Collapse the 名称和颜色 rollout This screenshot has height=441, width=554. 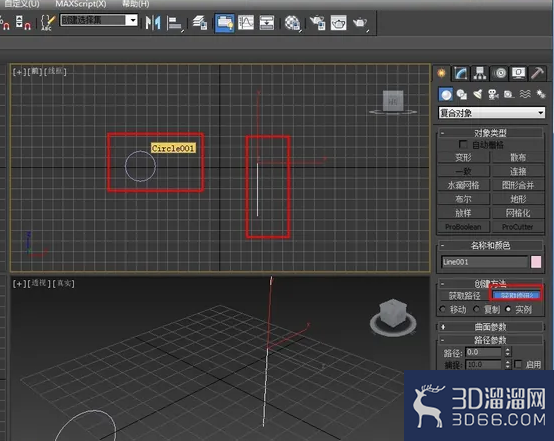coord(490,245)
